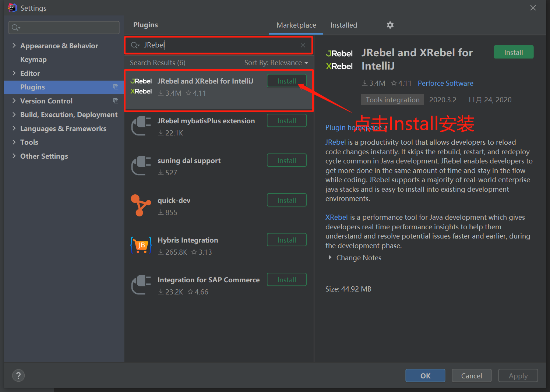Open help with the question mark button
550x392 pixels.
(18, 375)
